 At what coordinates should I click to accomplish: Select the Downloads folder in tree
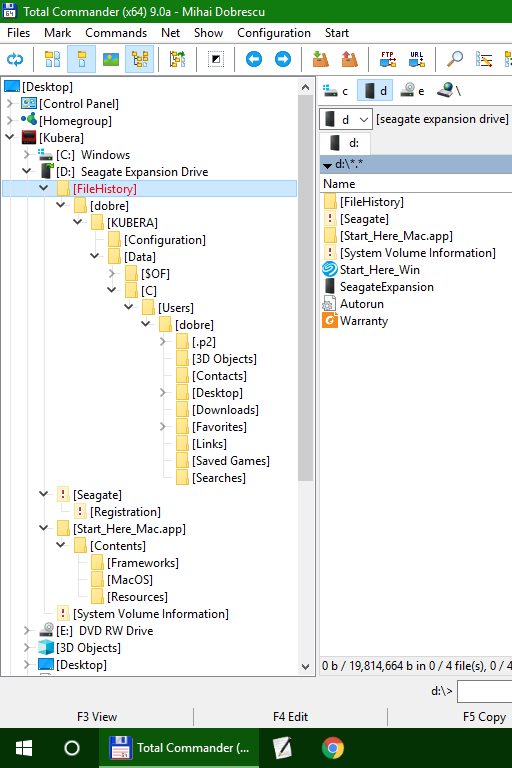click(x=225, y=410)
